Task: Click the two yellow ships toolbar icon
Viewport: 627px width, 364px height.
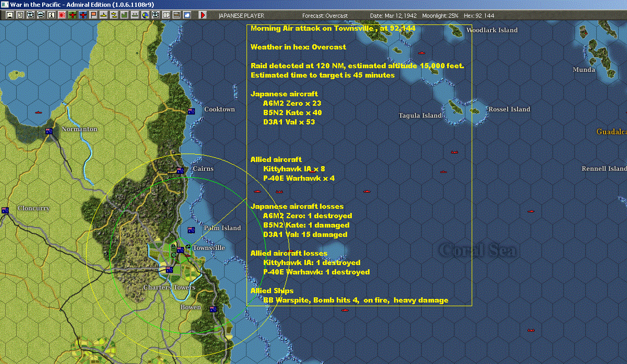Action: [114, 15]
